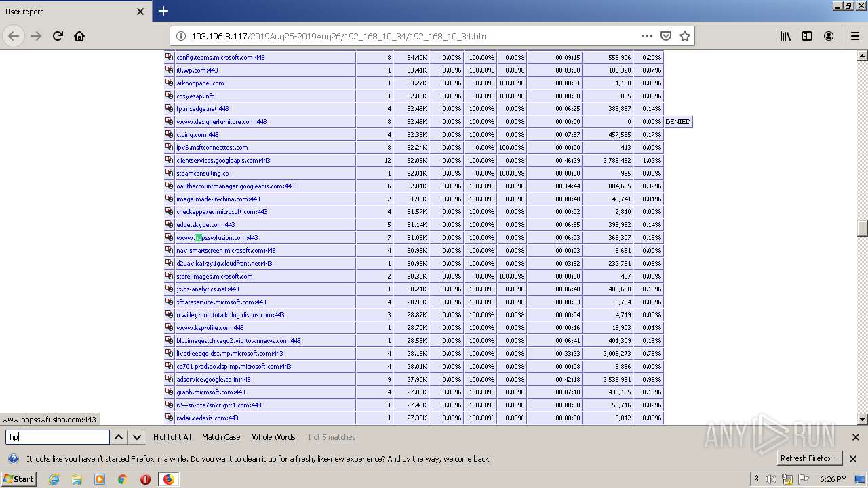Image resolution: width=868 pixels, height=488 pixels.
Task: Show hidden system tray icons
Action: click(756, 479)
